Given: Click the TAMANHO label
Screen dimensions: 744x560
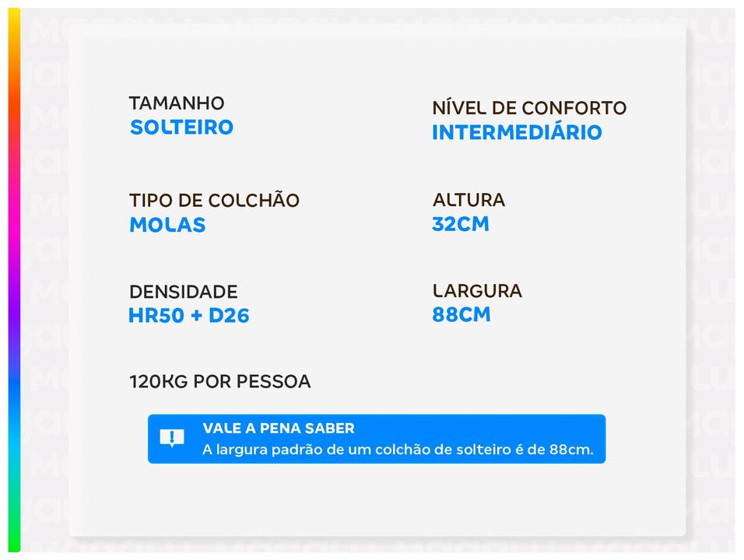Looking at the screenshot, I should pos(177,103).
